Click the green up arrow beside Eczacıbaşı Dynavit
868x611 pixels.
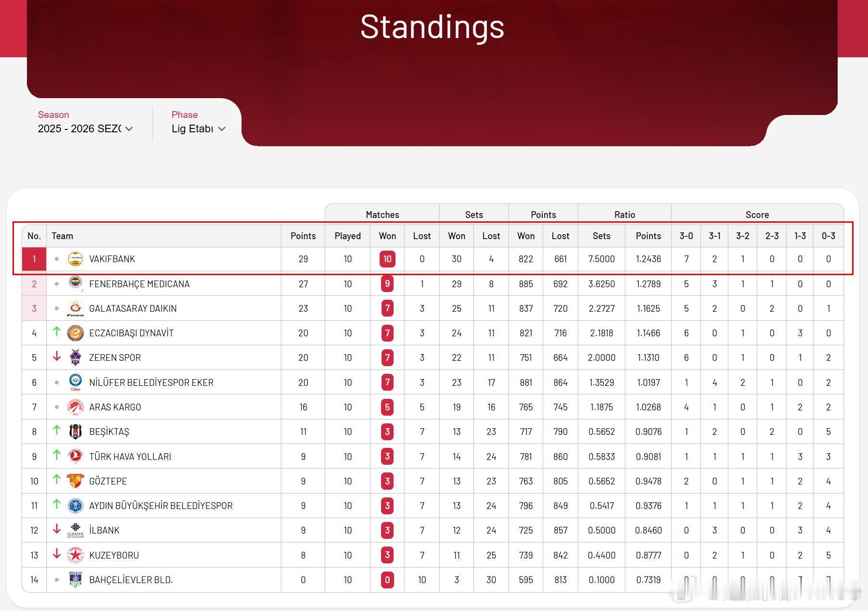click(57, 331)
